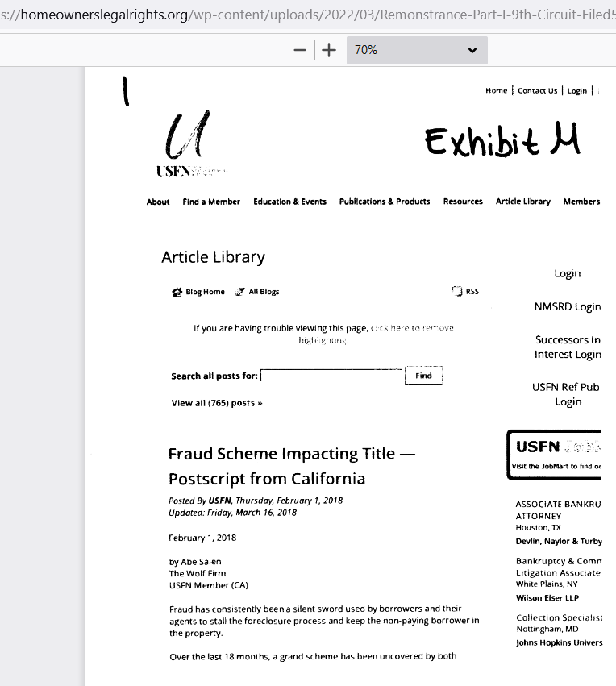
Task: Click Devlin, Naylor & Turby employer name
Action: pos(559,541)
